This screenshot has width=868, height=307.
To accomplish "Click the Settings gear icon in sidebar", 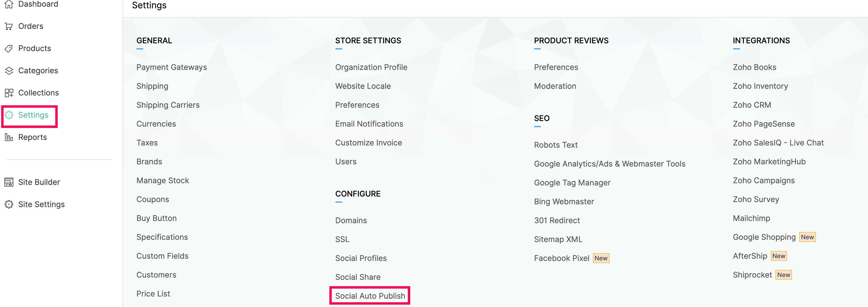I will [9, 115].
